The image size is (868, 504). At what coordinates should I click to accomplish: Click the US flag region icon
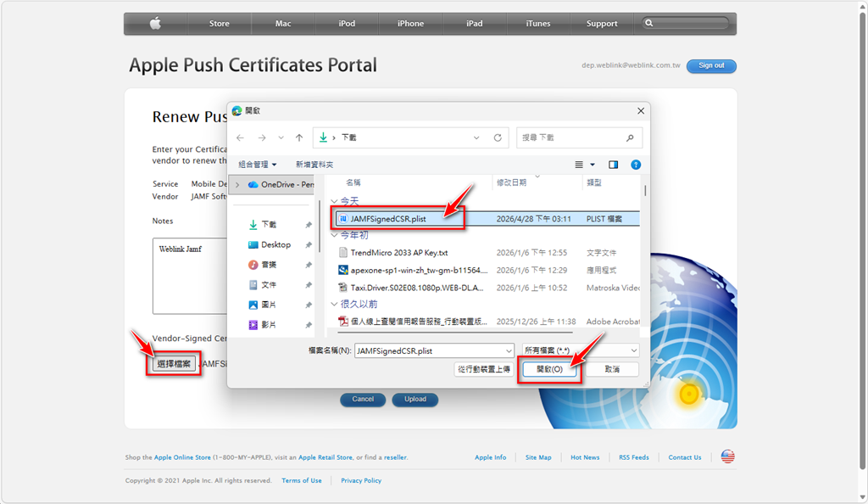pyautogui.click(x=727, y=456)
